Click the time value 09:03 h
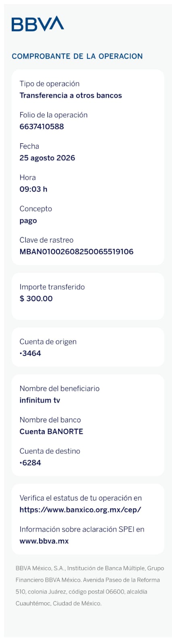Viewport: 172px width, 644px height. [x=33, y=189]
